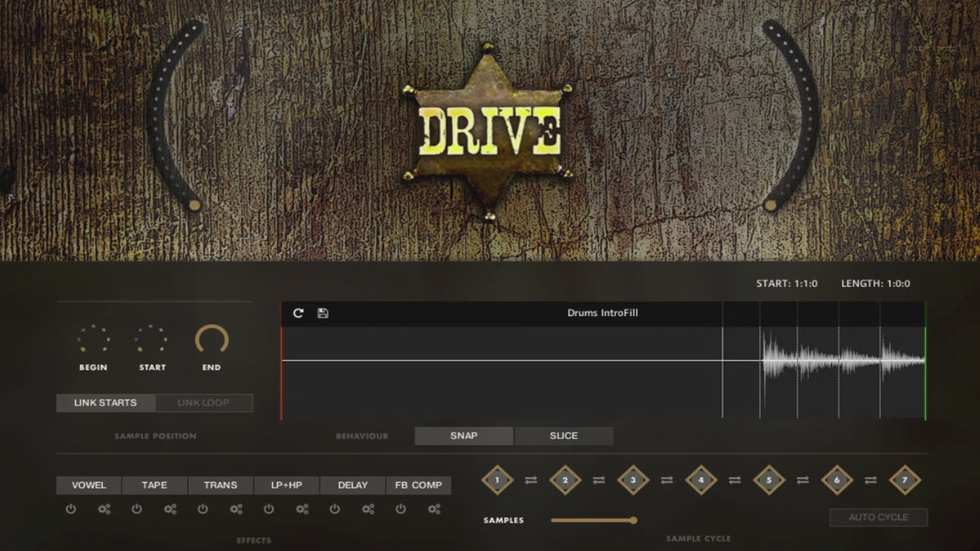Open the VOWEL effect settings gears
Screen dimensions: 980x551
(104, 509)
